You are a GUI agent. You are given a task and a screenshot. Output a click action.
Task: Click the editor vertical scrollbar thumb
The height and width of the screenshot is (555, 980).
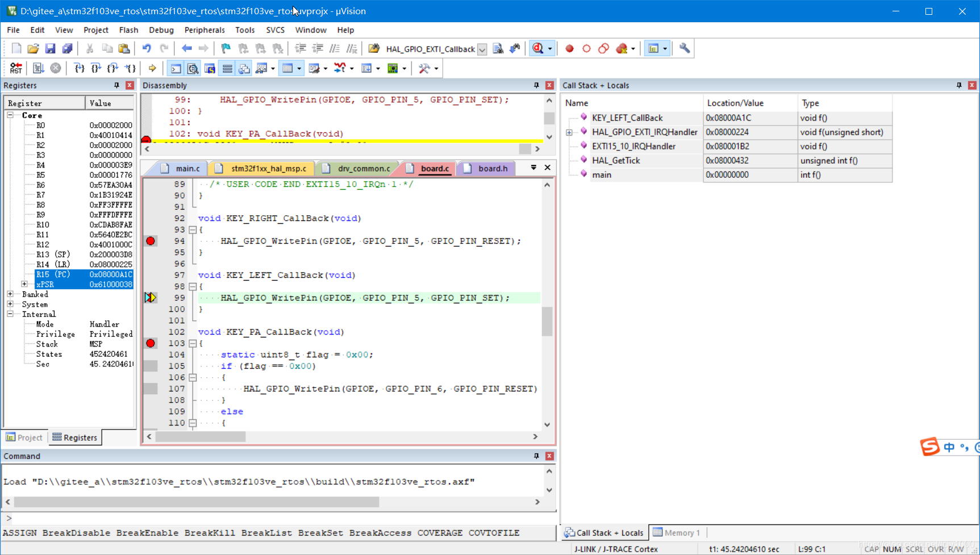coord(547,322)
